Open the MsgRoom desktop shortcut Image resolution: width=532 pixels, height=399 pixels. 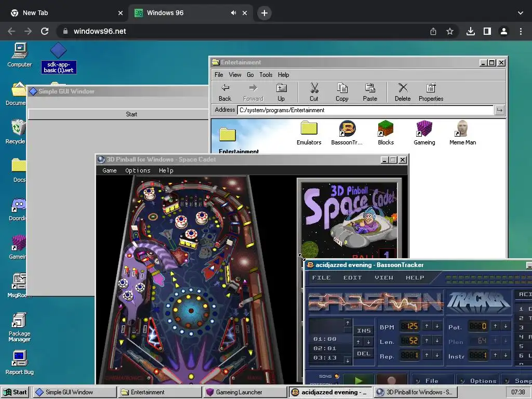point(19,285)
